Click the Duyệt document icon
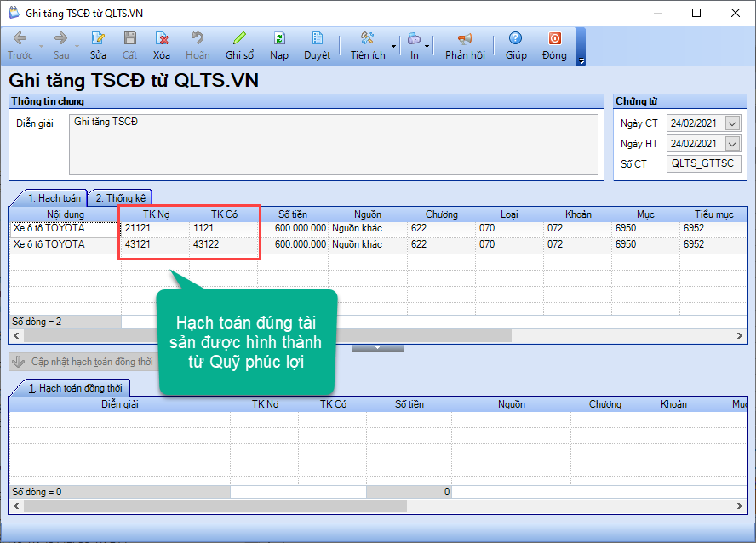The width and height of the screenshot is (756, 543). pyautogui.click(x=317, y=38)
